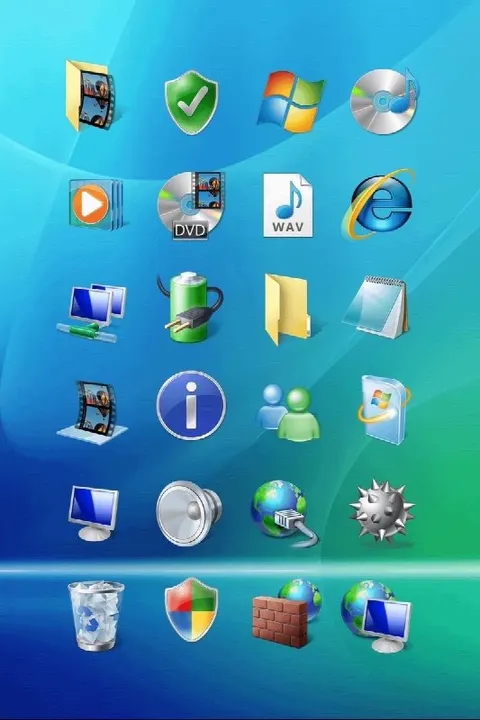This screenshot has width=480, height=720.
Task: Click the four-color Windows Security shield icon
Action: (191, 610)
